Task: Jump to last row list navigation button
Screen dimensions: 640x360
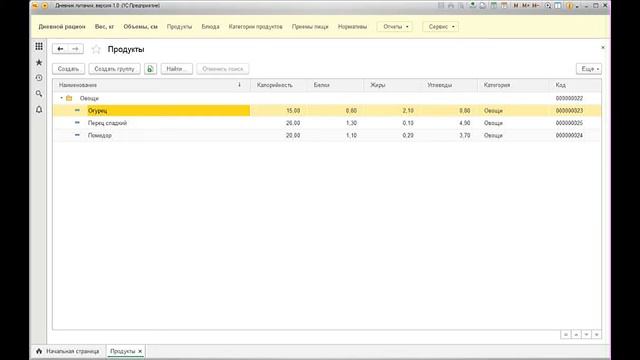Action: (x=596, y=335)
